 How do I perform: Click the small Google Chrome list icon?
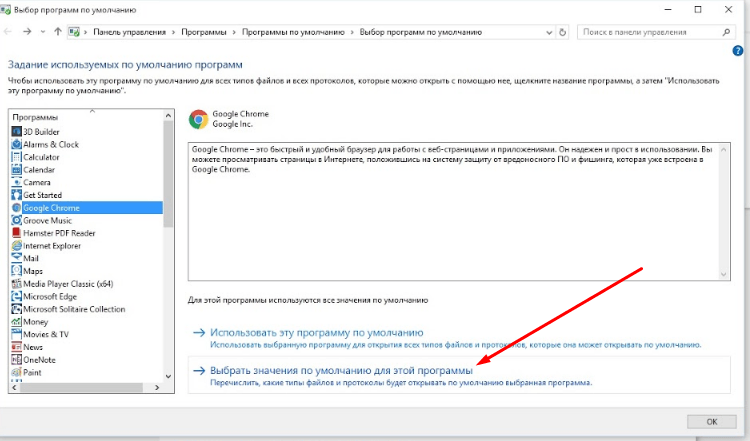[x=16, y=208]
